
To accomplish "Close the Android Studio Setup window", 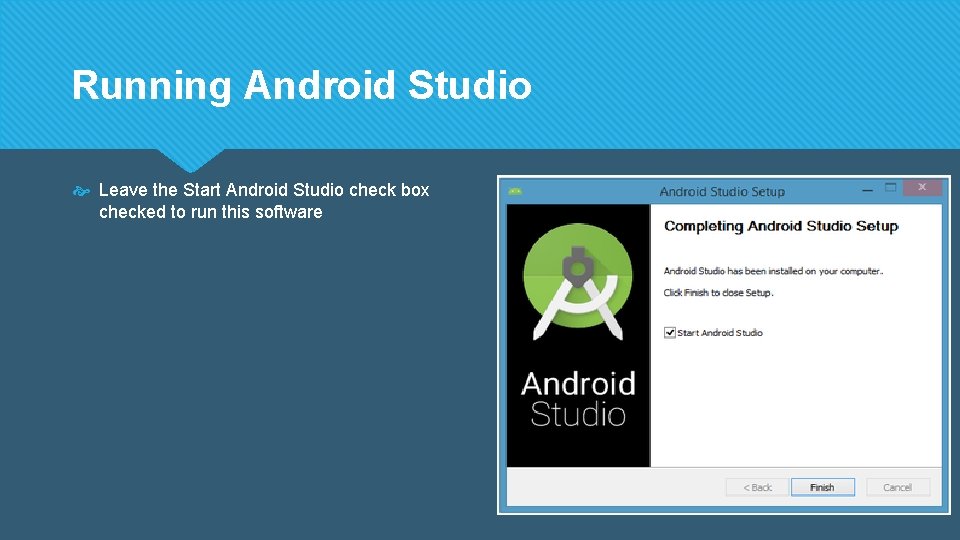I will pos(922,187).
